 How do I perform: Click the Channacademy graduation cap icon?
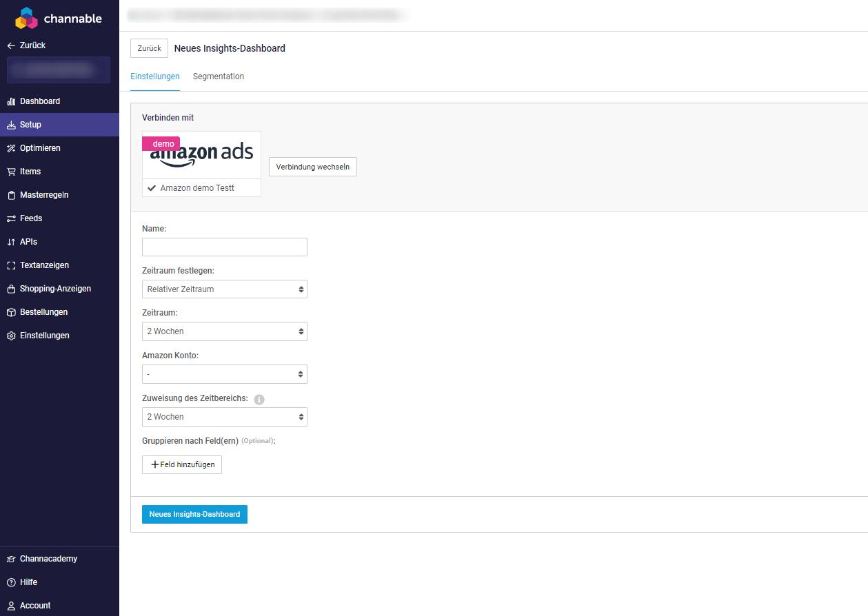point(11,559)
